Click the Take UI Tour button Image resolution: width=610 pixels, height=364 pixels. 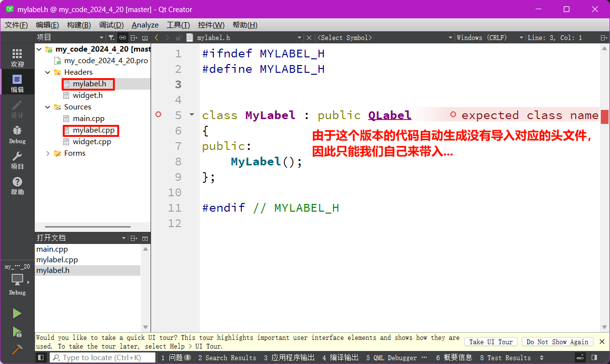pyautogui.click(x=491, y=341)
